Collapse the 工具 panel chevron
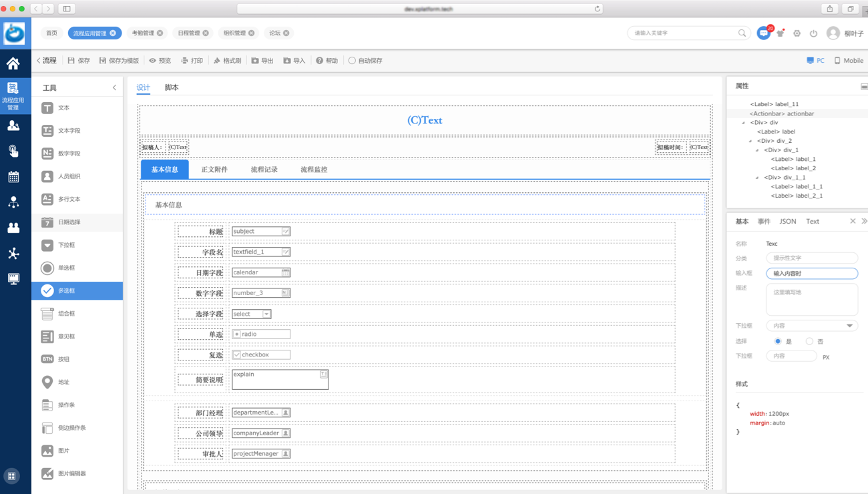Image resolution: width=868 pixels, height=494 pixels. coord(114,87)
